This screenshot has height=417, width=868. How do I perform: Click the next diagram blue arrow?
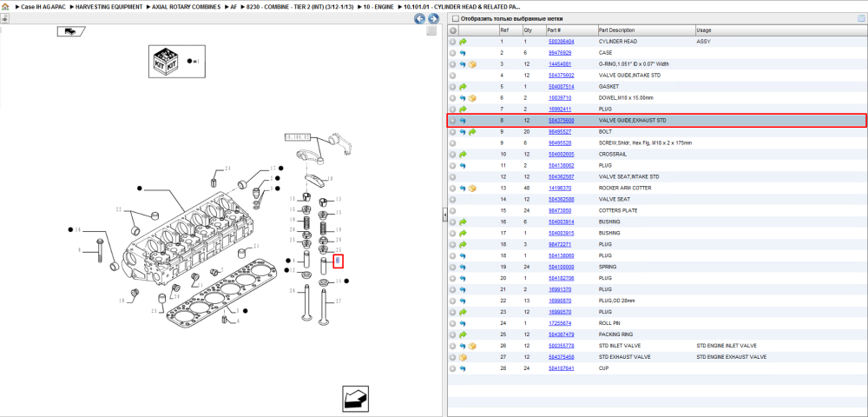(433, 19)
